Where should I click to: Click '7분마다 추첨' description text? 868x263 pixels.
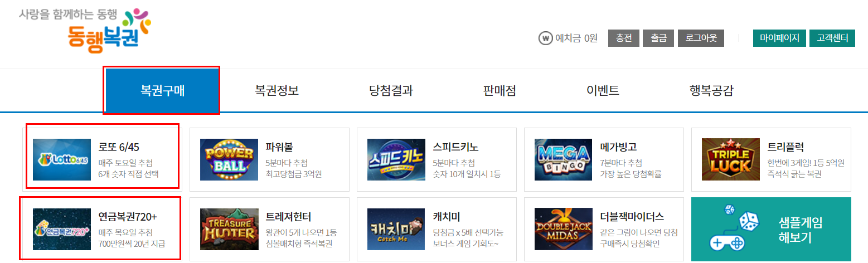coord(621,163)
